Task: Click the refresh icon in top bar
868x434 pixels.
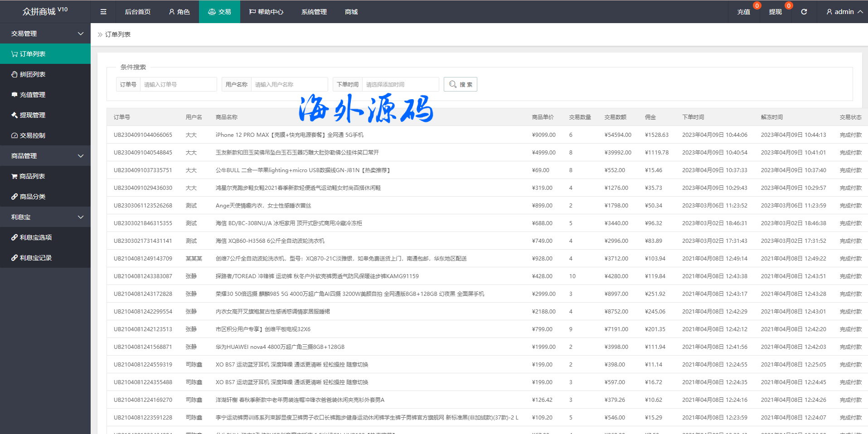Action: click(804, 12)
